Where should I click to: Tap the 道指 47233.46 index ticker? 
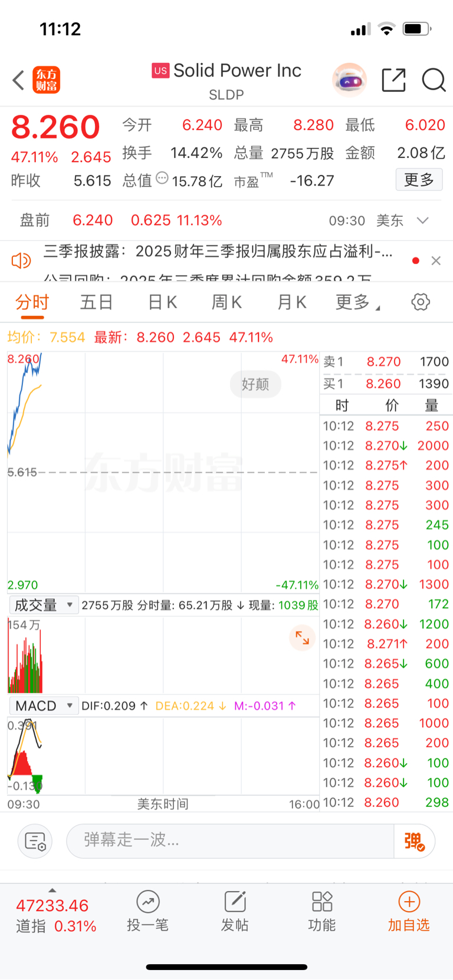pyautogui.click(x=56, y=916)
